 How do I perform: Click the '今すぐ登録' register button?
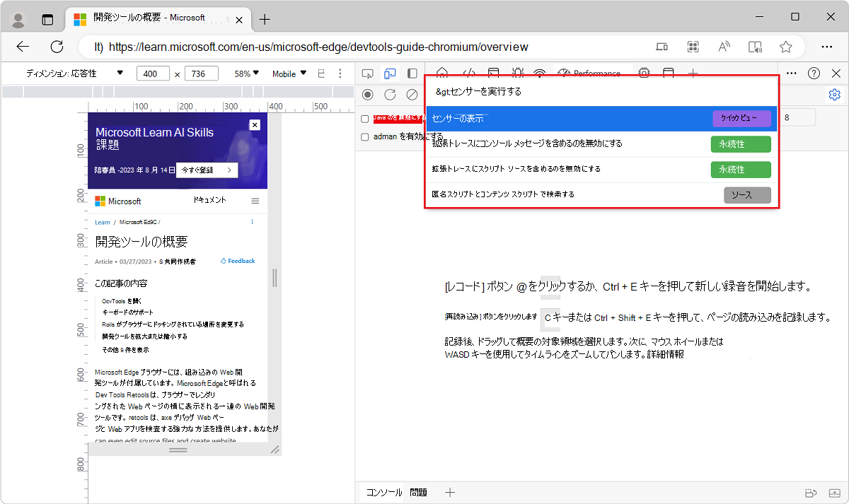click(207, 170)
